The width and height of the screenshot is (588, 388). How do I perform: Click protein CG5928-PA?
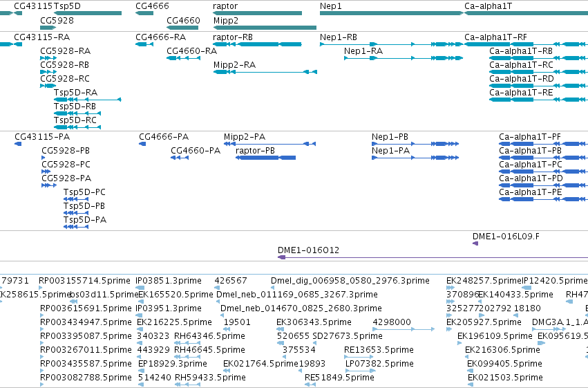(x=66, y=178)
